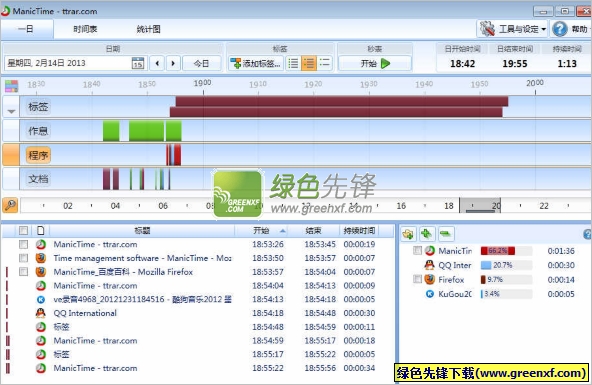Click KuGou icon in ve景音4968 row
Image resolution: width=592 pixels, height=385 pixels.
41,299
